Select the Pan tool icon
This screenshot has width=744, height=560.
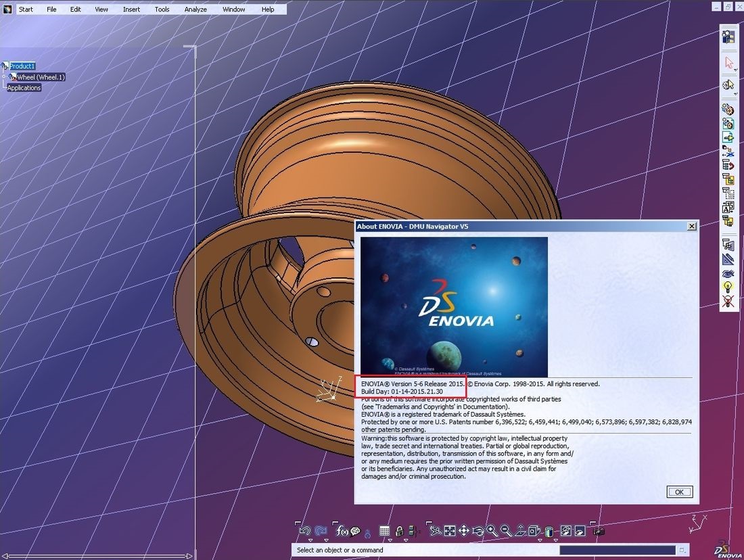point(464,531)
